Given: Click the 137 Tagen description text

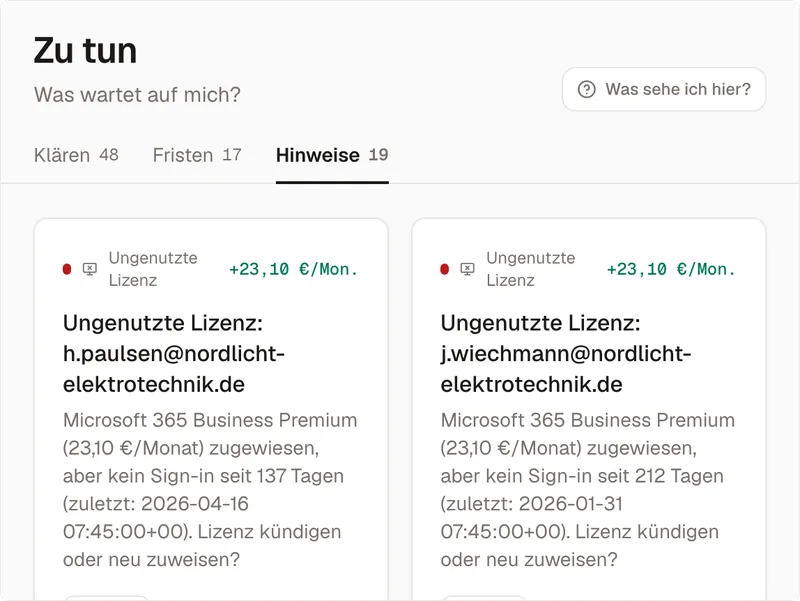Looking at the screenshot, I should [210, 490].
